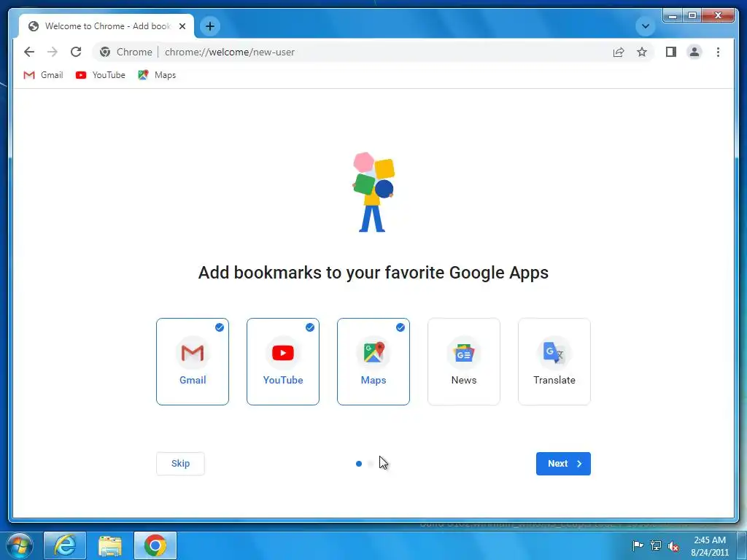The image size is (747, 560).
Task: Open the clock showing 2:45 AM
Action: pyautogui.click(x=709, y=546)
